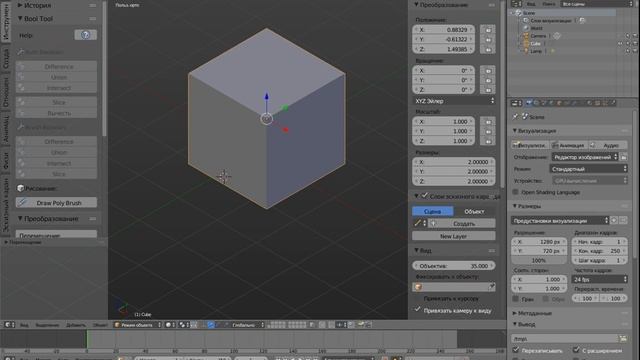Click the red X axis manipulator handle
The image size is (640, 360).
point(285,129)
